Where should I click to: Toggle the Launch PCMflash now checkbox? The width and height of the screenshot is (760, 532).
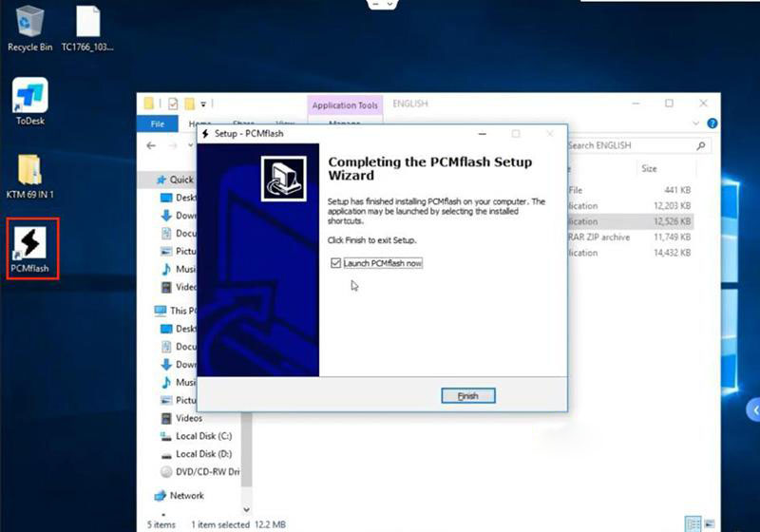335,263
